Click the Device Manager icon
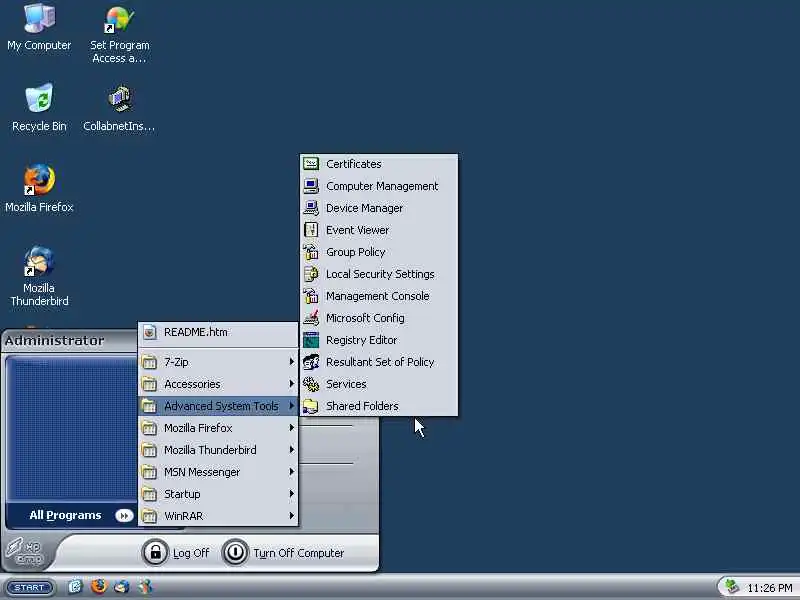800x600 pixels. 311,208
